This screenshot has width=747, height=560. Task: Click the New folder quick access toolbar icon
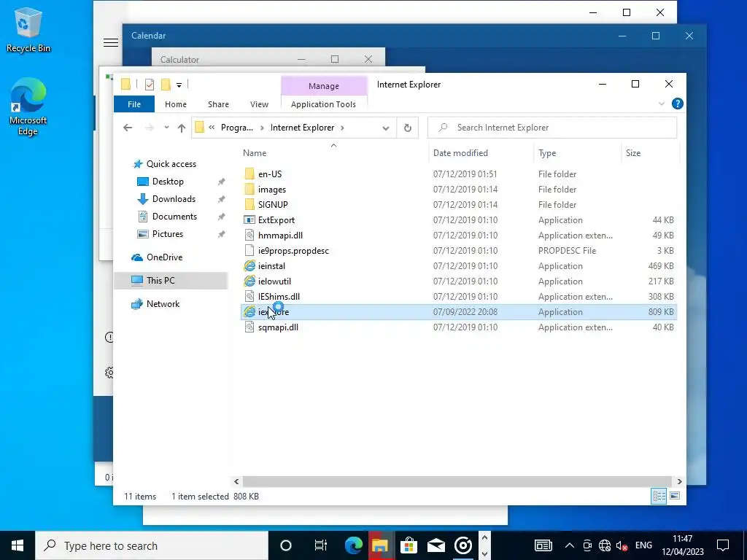(166, 85)
